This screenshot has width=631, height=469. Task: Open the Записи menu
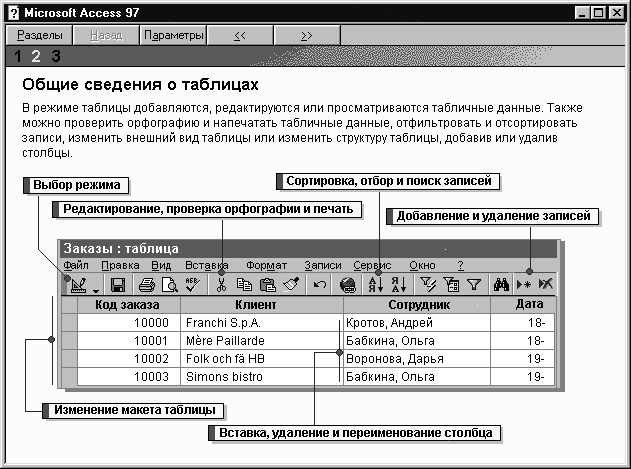323,265
